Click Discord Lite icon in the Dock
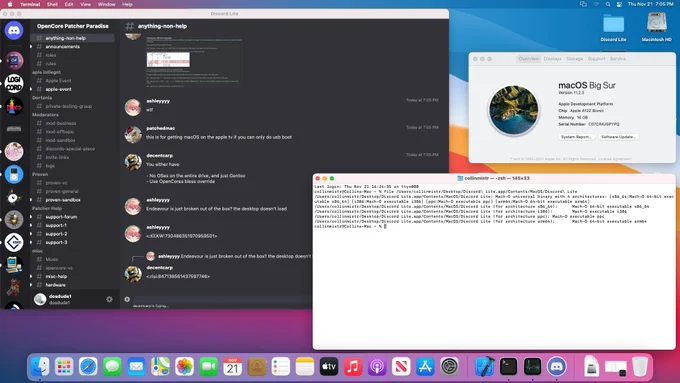 click(556, 367)
